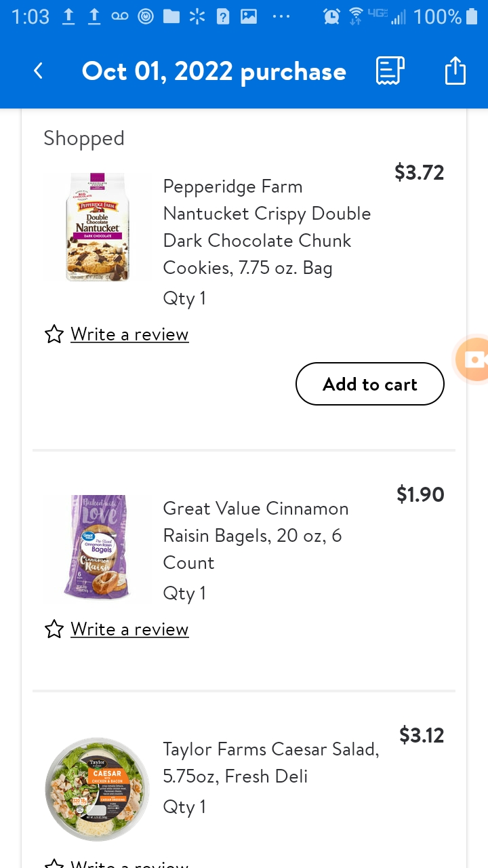Write a review for Cinnamon Raisin Bagels

click(x=129, y=629)
